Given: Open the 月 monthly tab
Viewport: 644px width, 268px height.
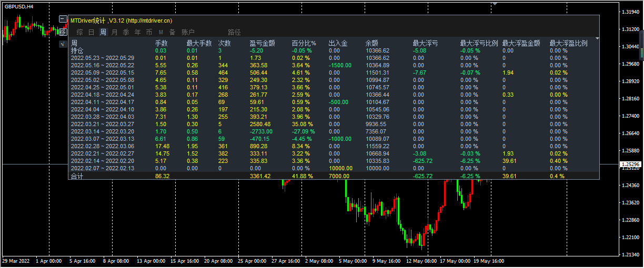Looking at the screenshot, I should click(115, 33).
